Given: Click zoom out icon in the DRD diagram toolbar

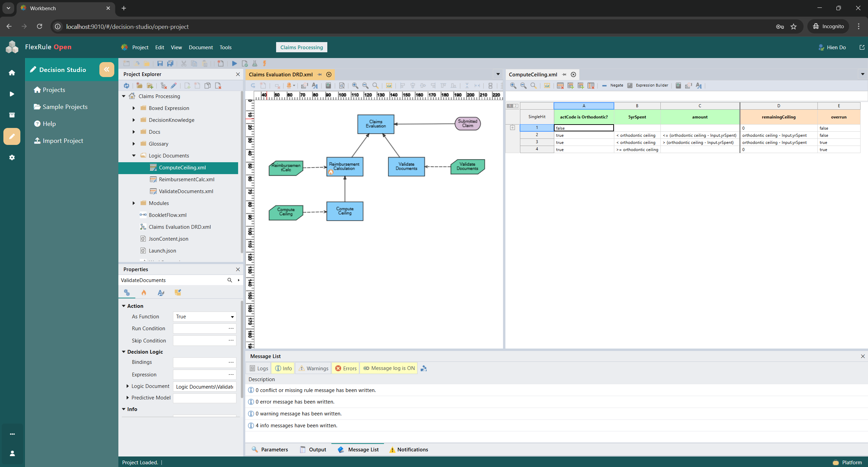Looking at the screenshot, I should click(365, 86).
